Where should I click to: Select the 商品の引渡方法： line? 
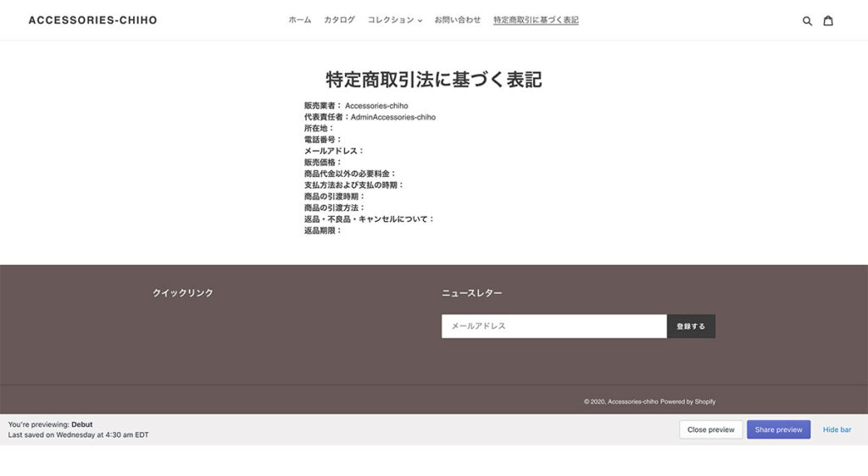tap(335, 208)
